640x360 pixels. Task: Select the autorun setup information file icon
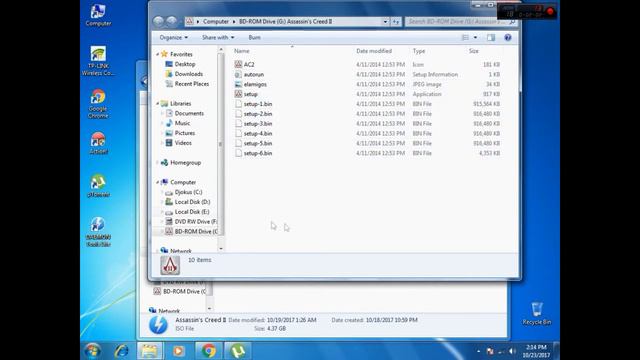tap(238, 74)
